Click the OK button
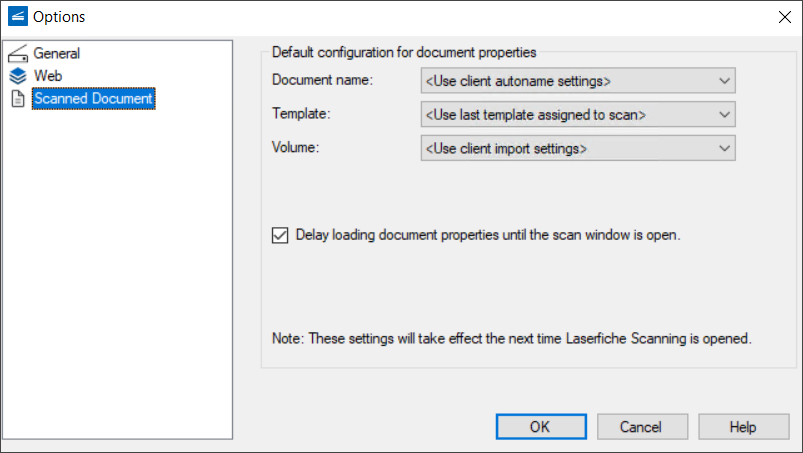Screen dimensions: 803x453 541,427
